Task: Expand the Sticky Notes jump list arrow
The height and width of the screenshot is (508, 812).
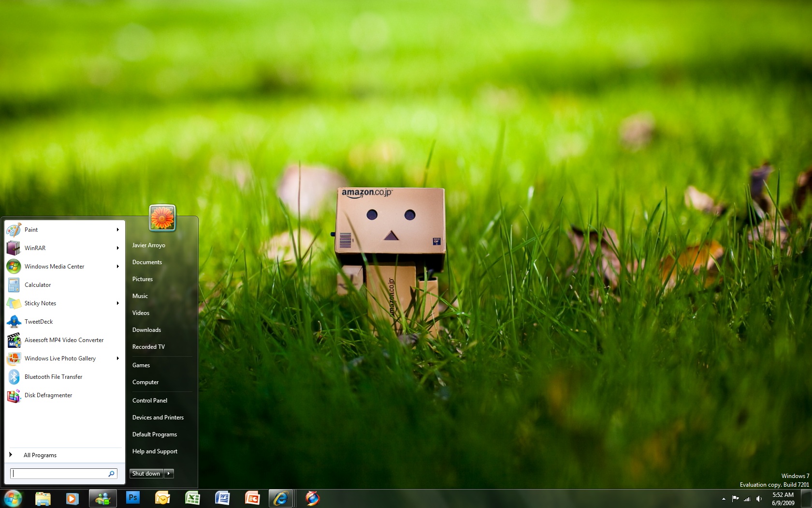Action: (x=117, y=303)
